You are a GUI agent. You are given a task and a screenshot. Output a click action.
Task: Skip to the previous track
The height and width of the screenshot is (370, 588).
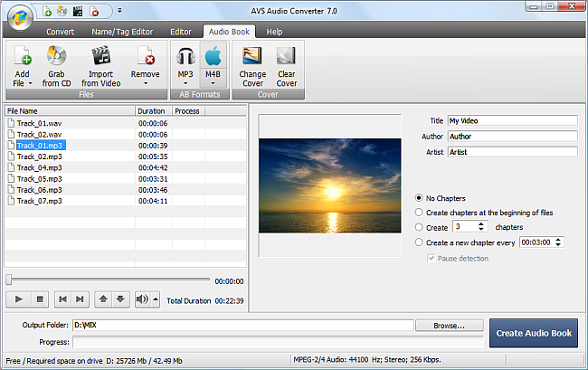63,299
